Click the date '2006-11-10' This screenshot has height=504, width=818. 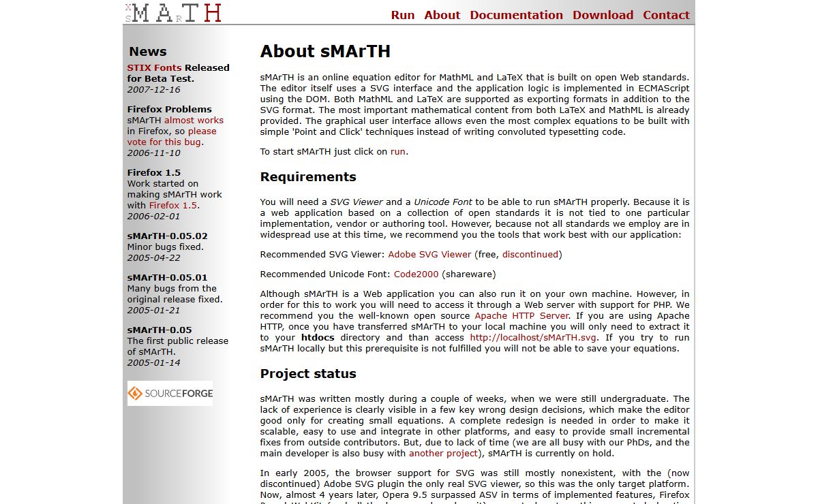(153, 153)
